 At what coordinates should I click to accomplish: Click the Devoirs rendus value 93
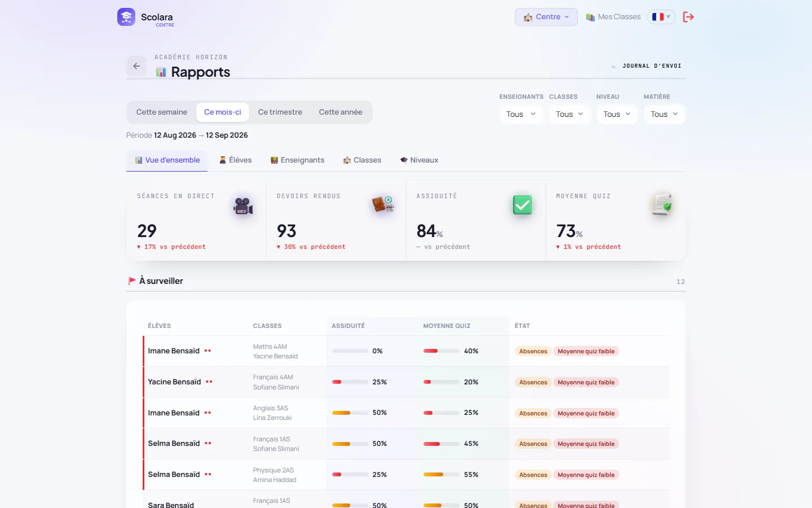click(x=286, y=231)
